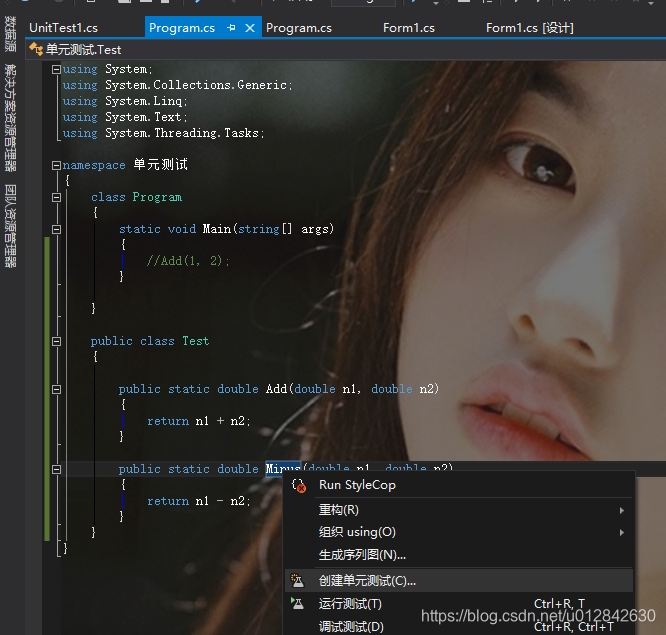
Task: Choose 运行测试(T) from context menu
Action: [459, 604]
